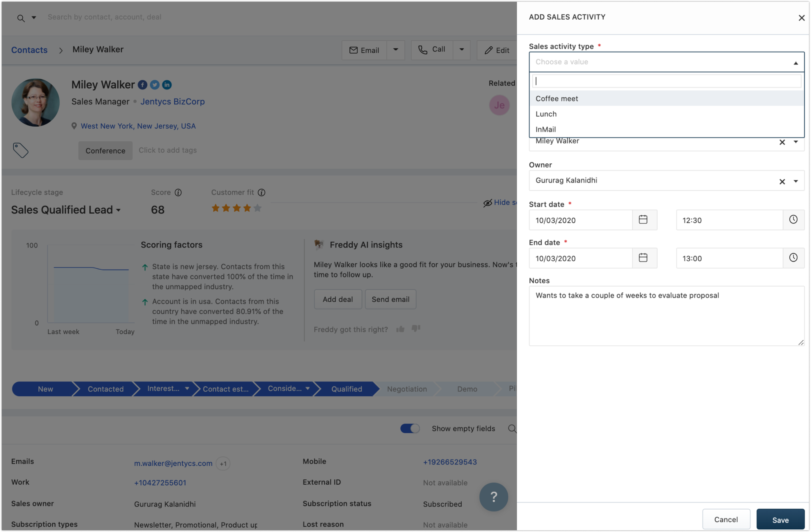
Task: Click the end time clock icon
Action: pyautogui.click(x=793, y=258)
